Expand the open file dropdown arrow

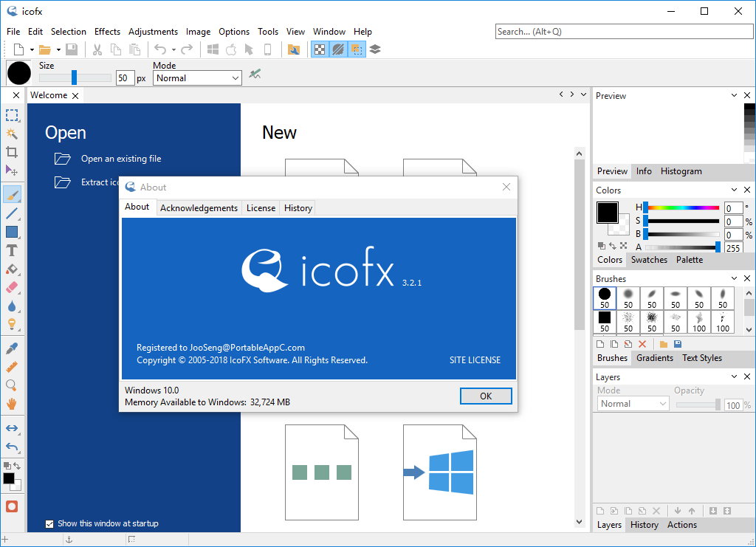click(58, 49)
